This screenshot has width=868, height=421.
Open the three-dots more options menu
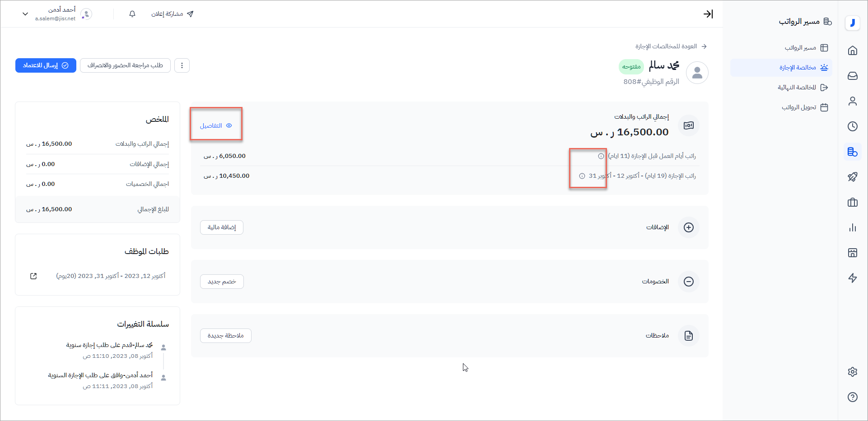pyautogui.click(x=182, y=65)
